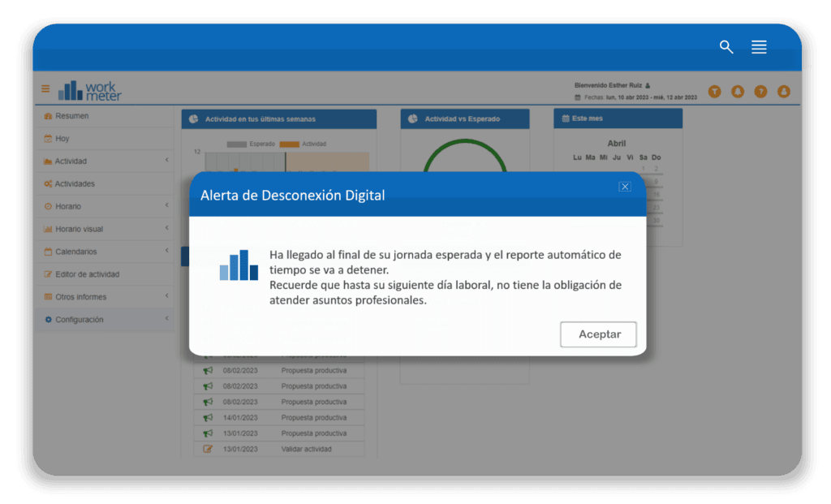Click the megaphone icon on 14/01/2023 row

point(208,418)
